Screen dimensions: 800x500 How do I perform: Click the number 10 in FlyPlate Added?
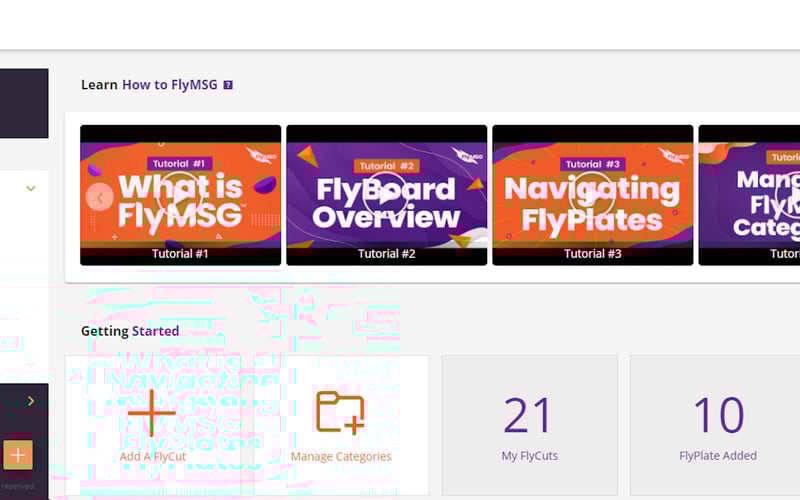tap(718, 415)
